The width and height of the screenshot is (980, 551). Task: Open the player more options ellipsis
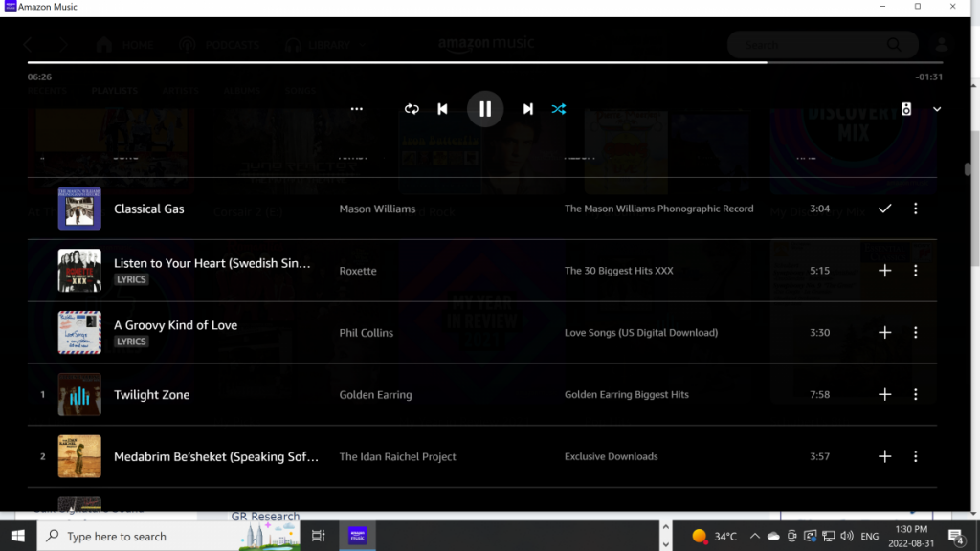tap(356, 109)
